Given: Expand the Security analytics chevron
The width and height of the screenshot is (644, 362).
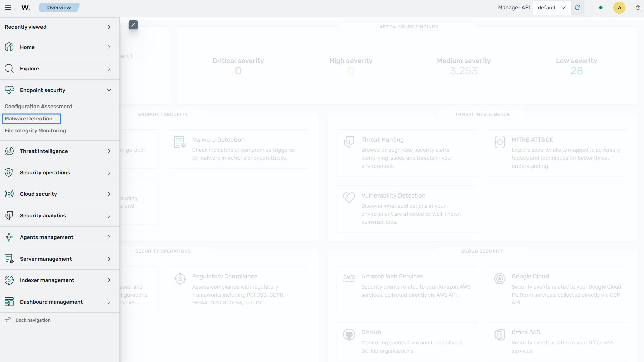Looking at the screenshot, I should point(109,216).
